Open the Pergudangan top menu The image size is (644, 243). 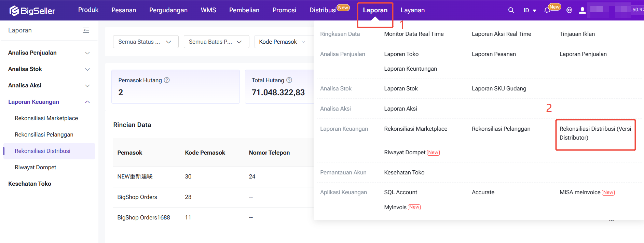point(168,10)
